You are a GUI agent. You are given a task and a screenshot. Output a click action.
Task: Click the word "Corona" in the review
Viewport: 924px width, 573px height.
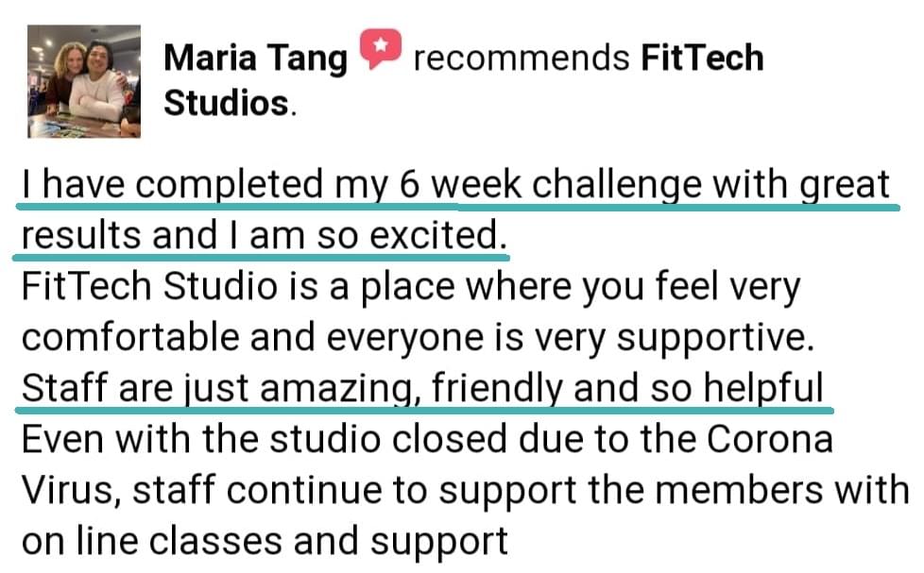click(x=770, y=439)
